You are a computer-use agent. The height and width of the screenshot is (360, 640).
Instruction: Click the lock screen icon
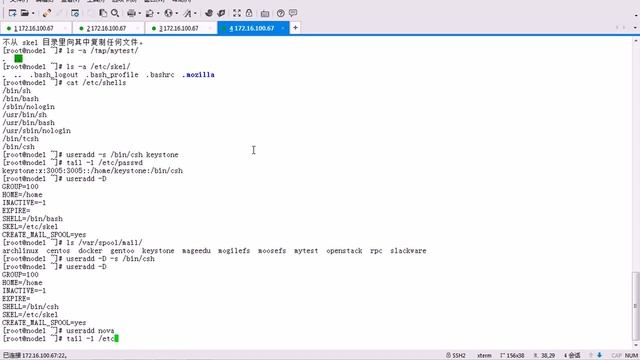tap(249, 13)
